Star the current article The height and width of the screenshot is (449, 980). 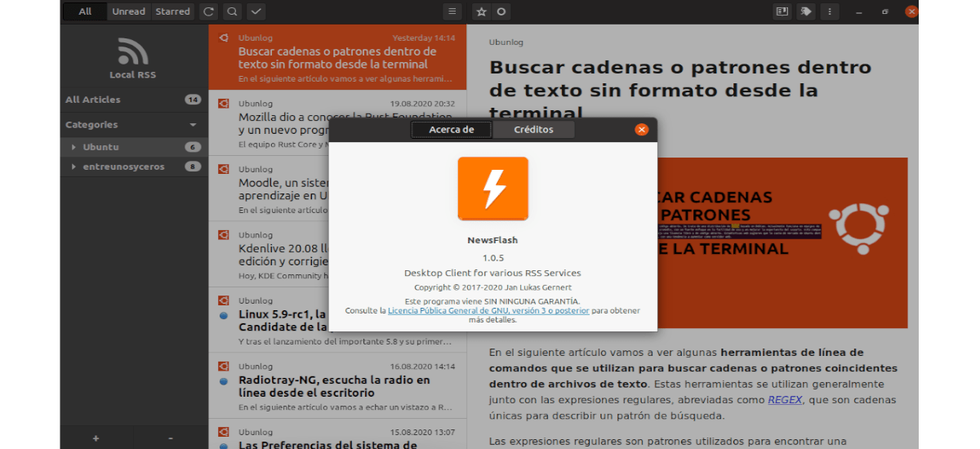(481, 11)
